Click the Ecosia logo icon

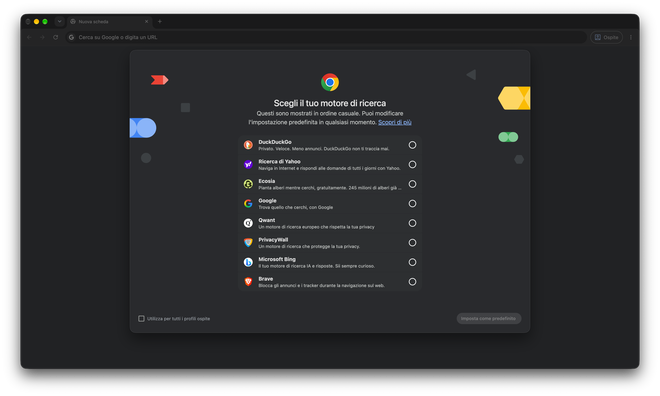point(248,184)
